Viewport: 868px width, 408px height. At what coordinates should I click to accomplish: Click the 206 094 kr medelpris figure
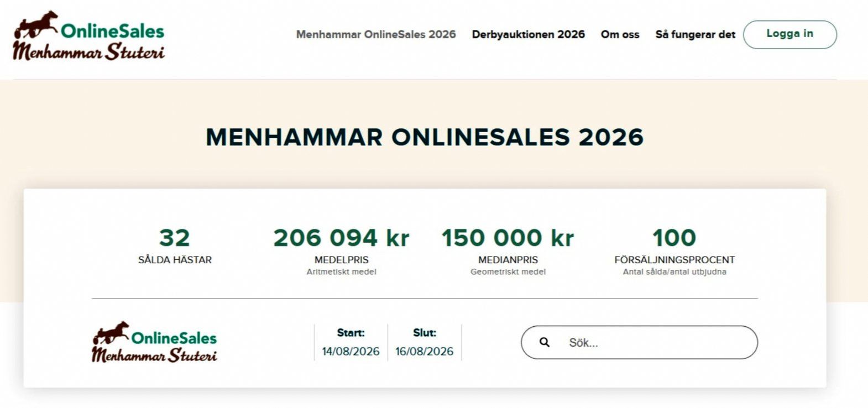point(341,238)
